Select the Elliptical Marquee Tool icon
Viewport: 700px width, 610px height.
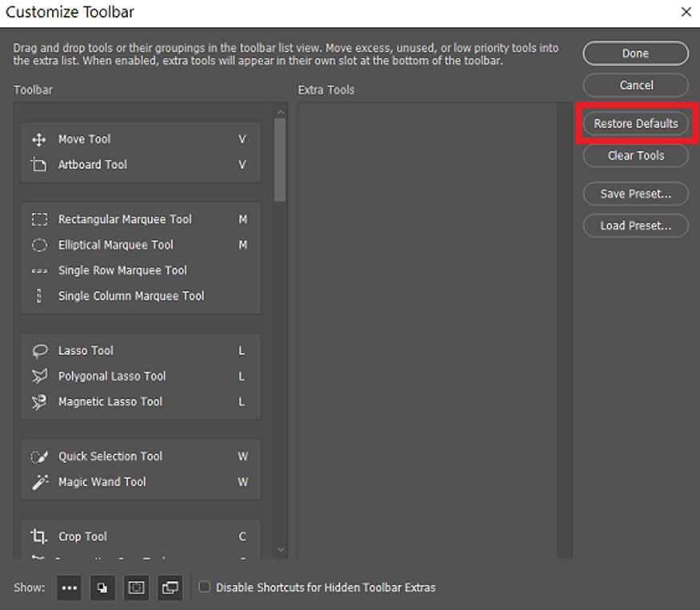click(x=39, y=245)
